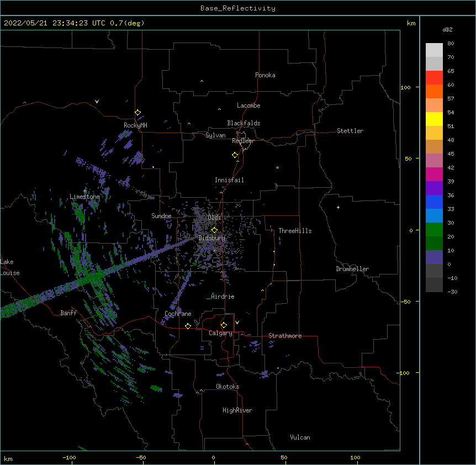
Task: Click the Base_Reflectivity title text
Action: click(238, 8)
